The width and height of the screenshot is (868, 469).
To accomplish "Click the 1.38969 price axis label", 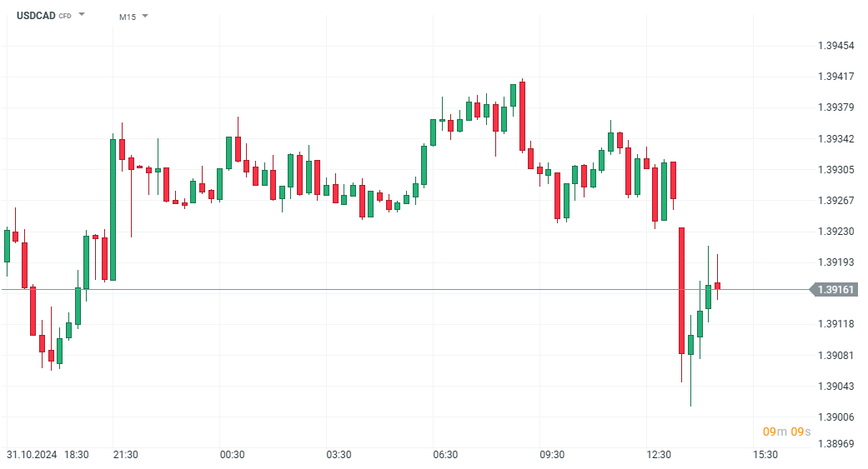I will click(835, 445).
